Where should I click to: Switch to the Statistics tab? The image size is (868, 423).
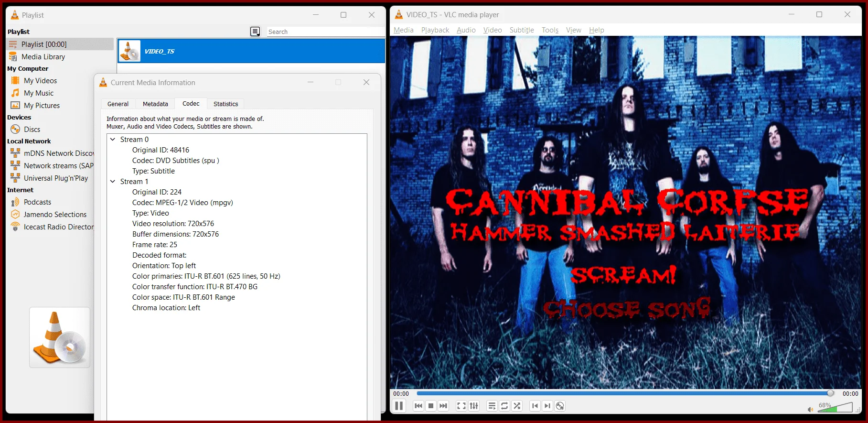pos(225,104)
